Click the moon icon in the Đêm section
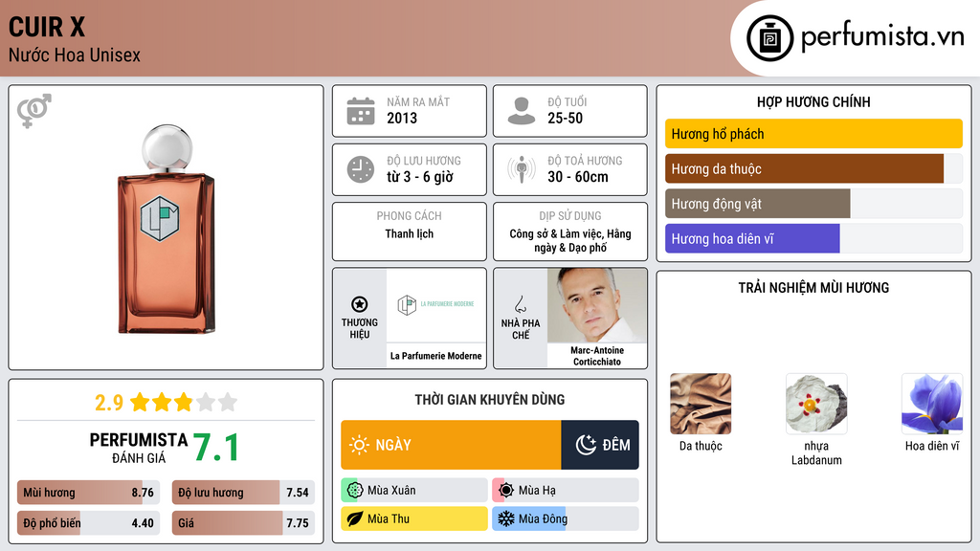This screenshot has width=980, height=551. click(586, 445)
